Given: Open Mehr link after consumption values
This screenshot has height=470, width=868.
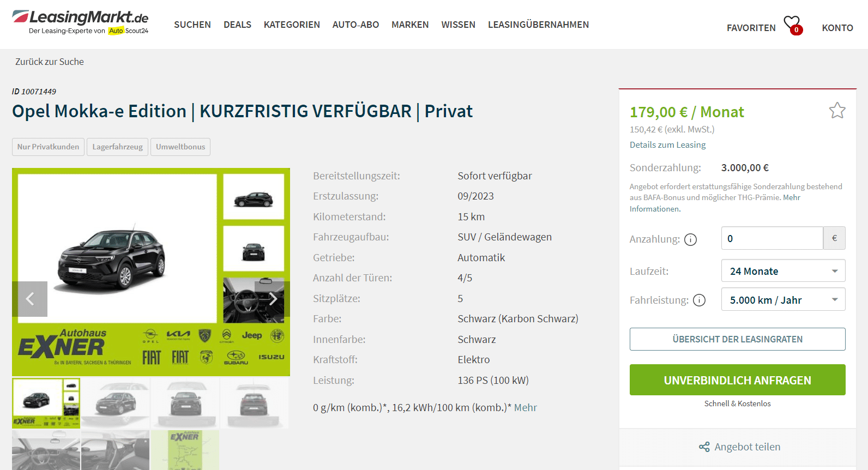Looking at the screenshot, I should point(526,408).
